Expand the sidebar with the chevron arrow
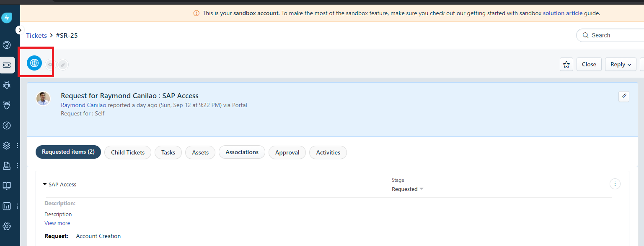 pos(20,30)
